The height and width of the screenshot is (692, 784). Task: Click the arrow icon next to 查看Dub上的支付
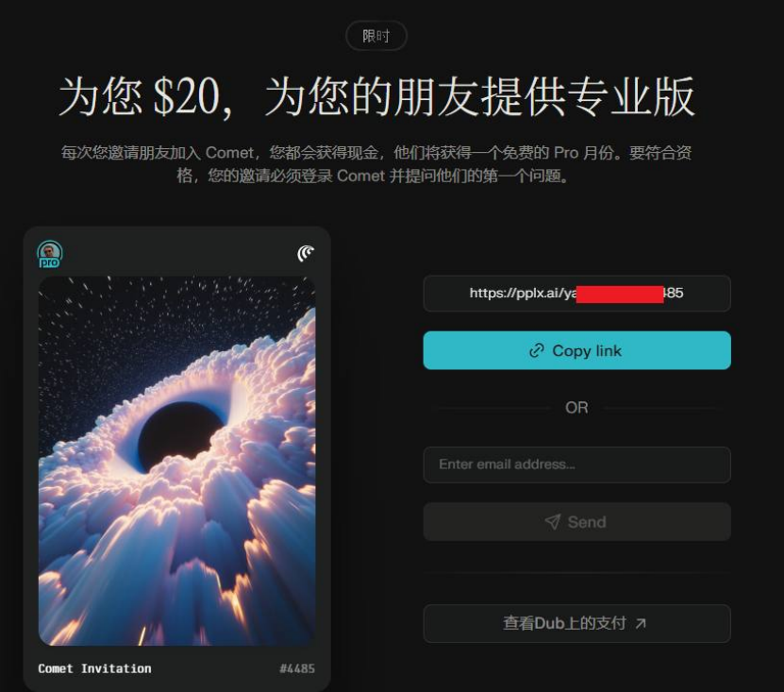coord(641,623)
